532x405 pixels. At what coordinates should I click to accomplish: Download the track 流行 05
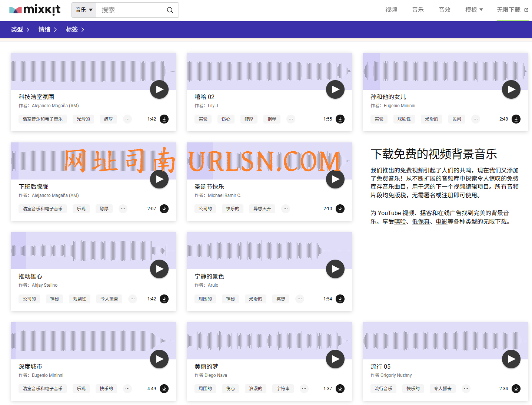click(x=516, y=389)
